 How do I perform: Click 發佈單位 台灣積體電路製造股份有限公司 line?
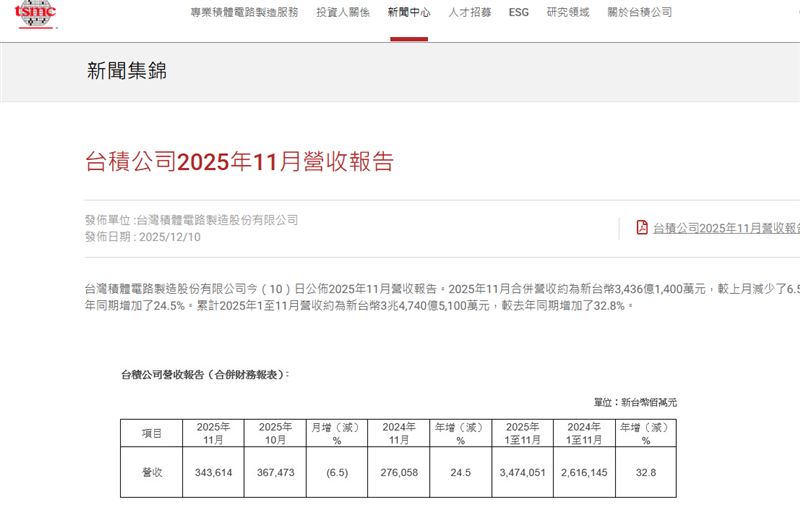[x=191, y=220]
